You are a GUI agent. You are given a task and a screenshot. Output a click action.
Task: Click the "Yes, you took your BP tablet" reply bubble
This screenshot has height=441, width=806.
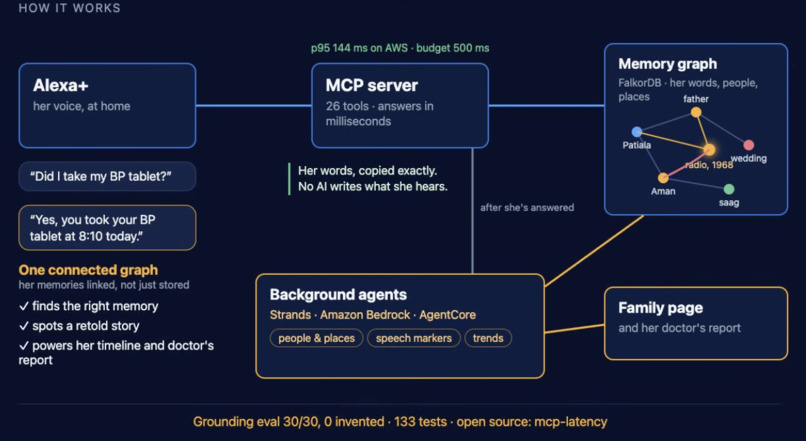[x=107, y=228]
